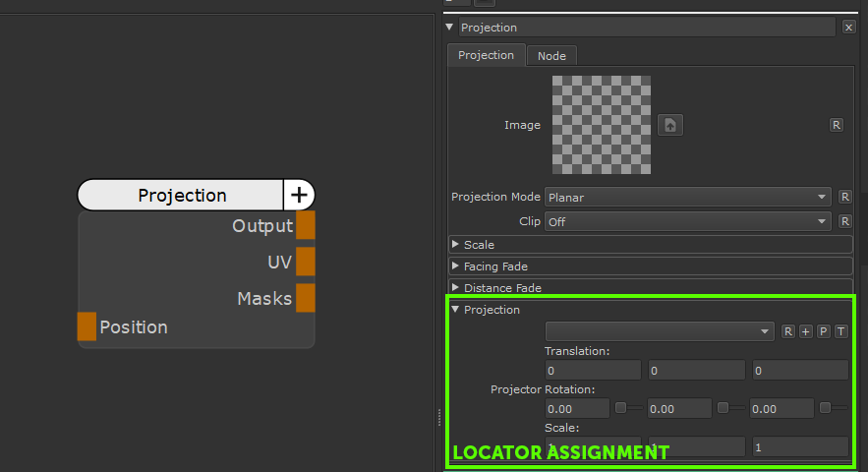
Task: Reset the projector locator with R button
Action: click(x=788, y=331)
